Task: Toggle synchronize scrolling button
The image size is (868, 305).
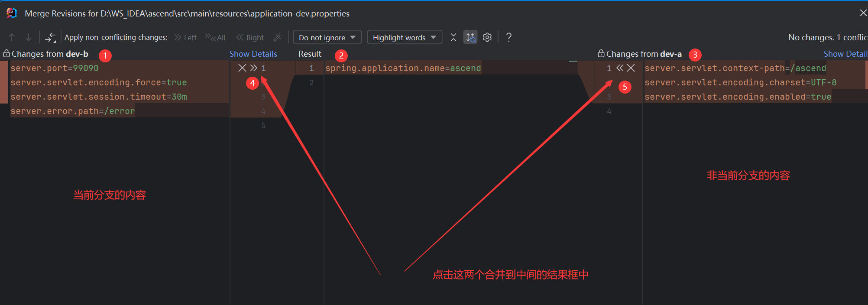Action: coord(470,37)
